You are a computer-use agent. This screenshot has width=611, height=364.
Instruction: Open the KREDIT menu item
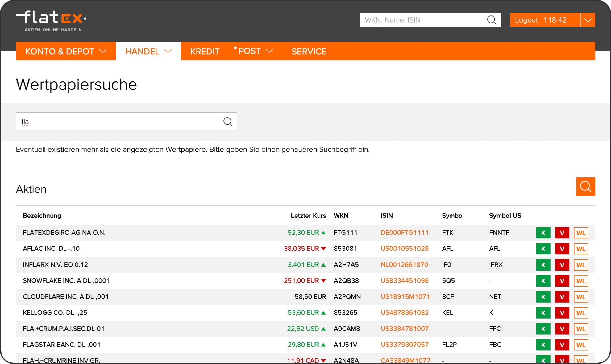205,51
